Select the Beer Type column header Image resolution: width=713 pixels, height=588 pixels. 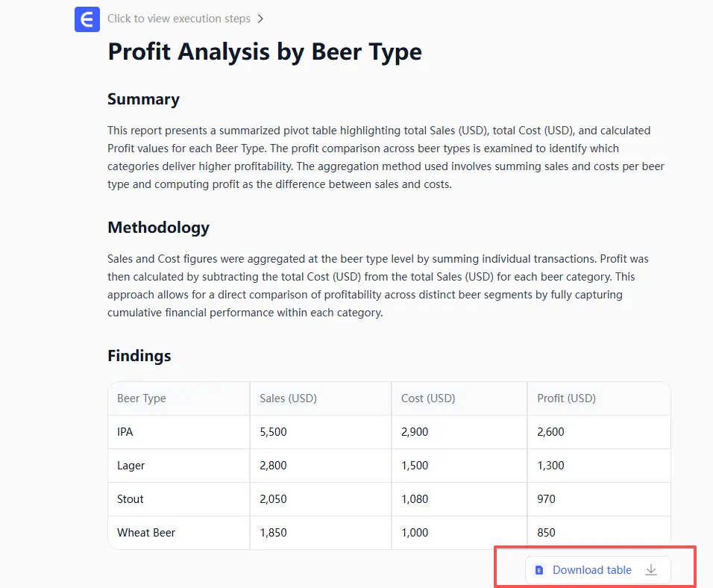[142, 398]
